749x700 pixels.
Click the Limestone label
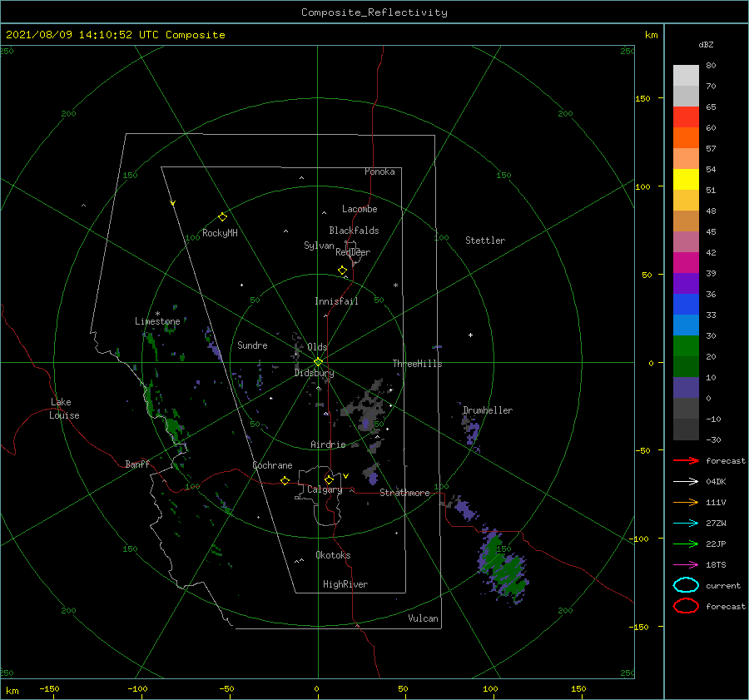coord(157,321)
